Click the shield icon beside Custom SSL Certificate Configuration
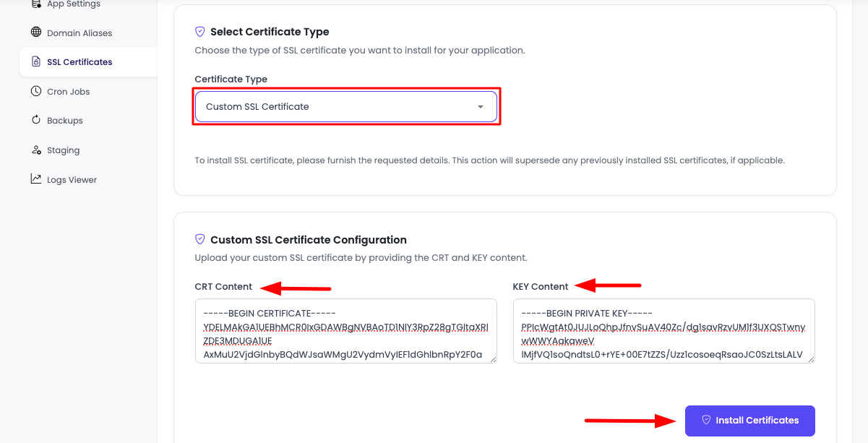Screen dimensions: 868x443 (199, 239)
